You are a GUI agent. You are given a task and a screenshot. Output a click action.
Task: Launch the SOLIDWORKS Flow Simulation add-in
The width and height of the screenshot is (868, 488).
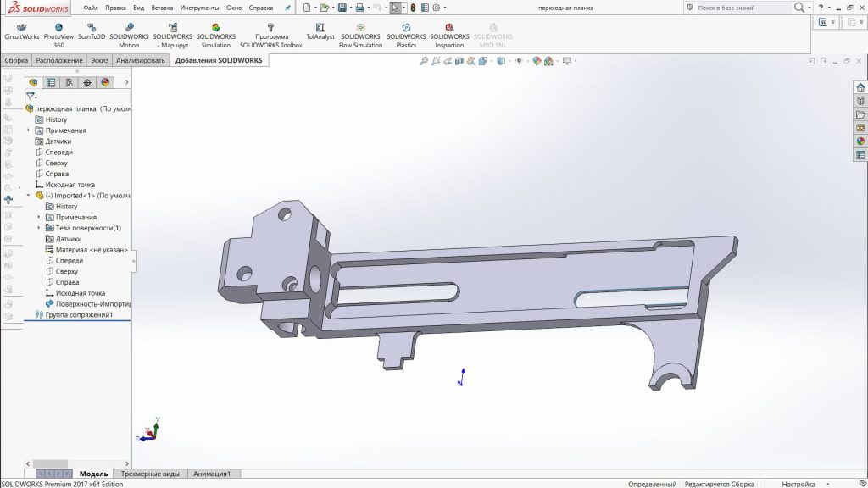coord(360,36)
